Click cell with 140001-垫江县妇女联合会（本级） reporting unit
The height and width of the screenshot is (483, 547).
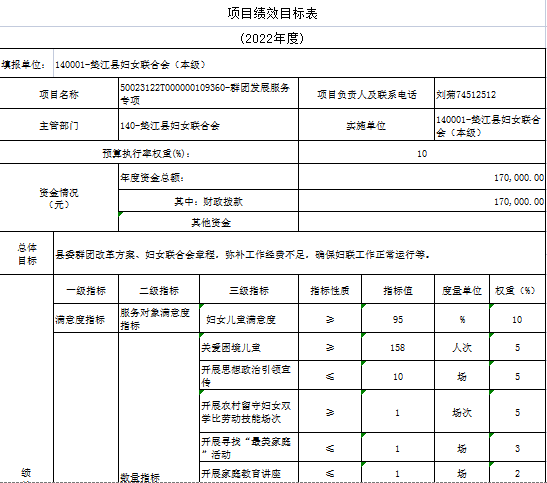(299, 64)
